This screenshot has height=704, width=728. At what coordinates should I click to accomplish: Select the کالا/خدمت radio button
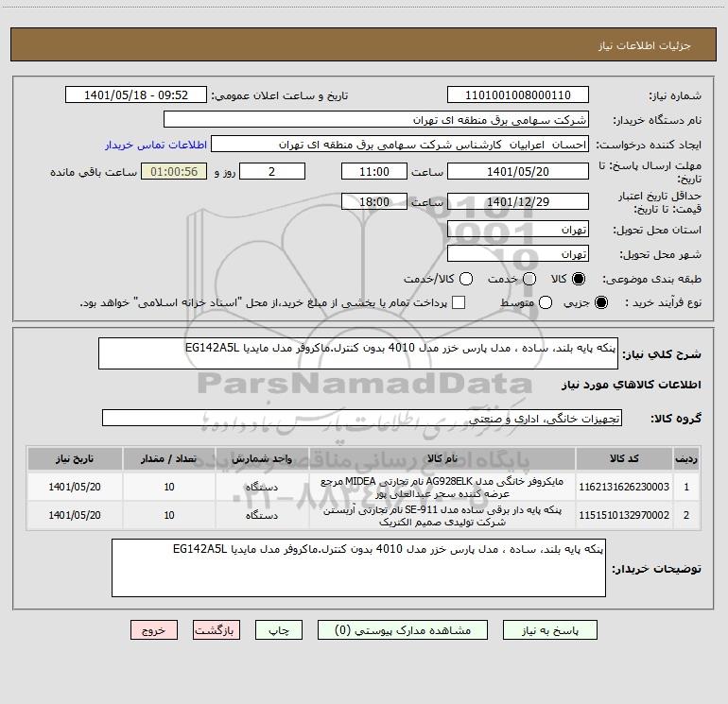[466, 279]
